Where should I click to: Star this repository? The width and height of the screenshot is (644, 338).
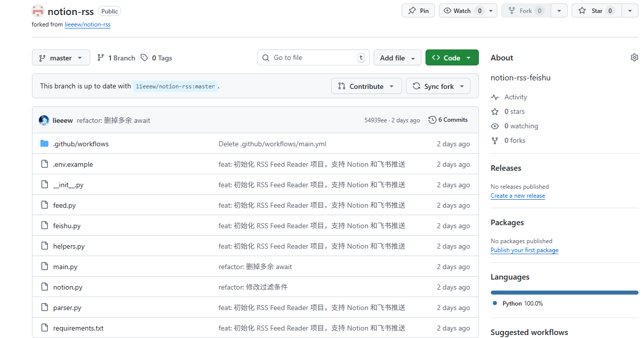point(597,10)
